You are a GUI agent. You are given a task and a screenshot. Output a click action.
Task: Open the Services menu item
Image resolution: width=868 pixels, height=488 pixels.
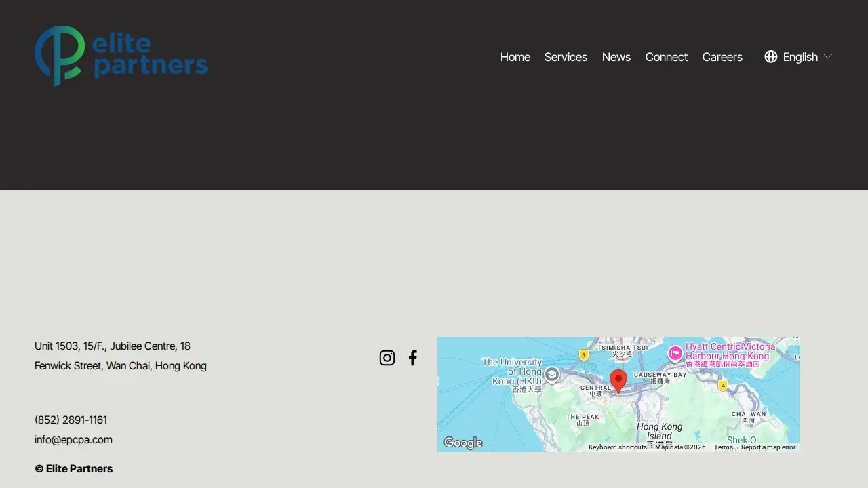tap(566, 57)
